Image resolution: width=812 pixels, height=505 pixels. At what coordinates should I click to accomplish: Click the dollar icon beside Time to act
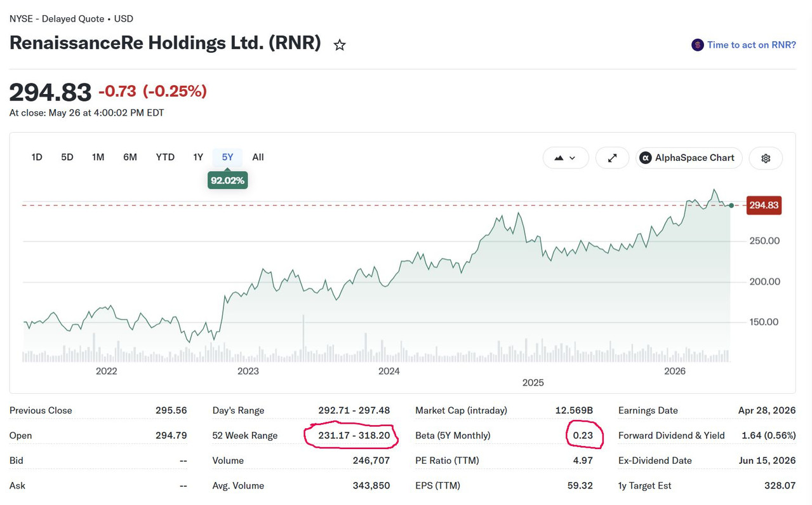[698, 45]
